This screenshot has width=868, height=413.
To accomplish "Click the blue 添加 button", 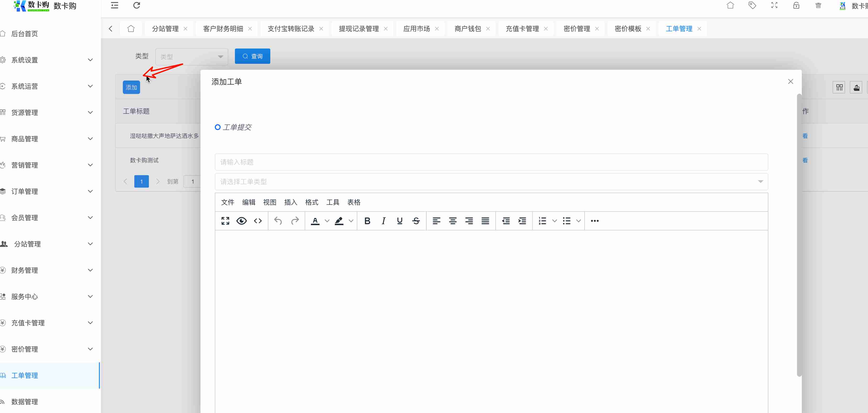I will coord(131,87).
